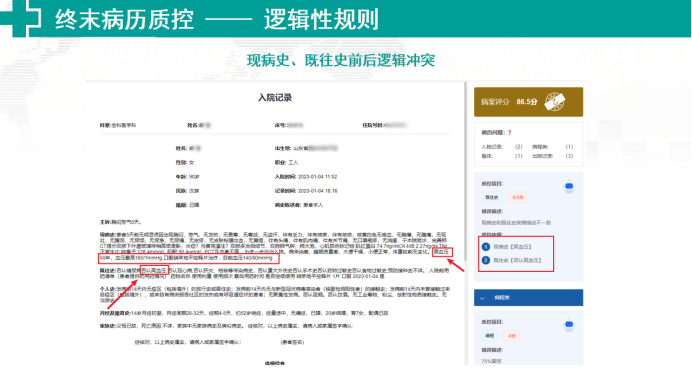Click the grade stamp icon beside 86.5分
The image size is (692, 389).
pos(554,102)
